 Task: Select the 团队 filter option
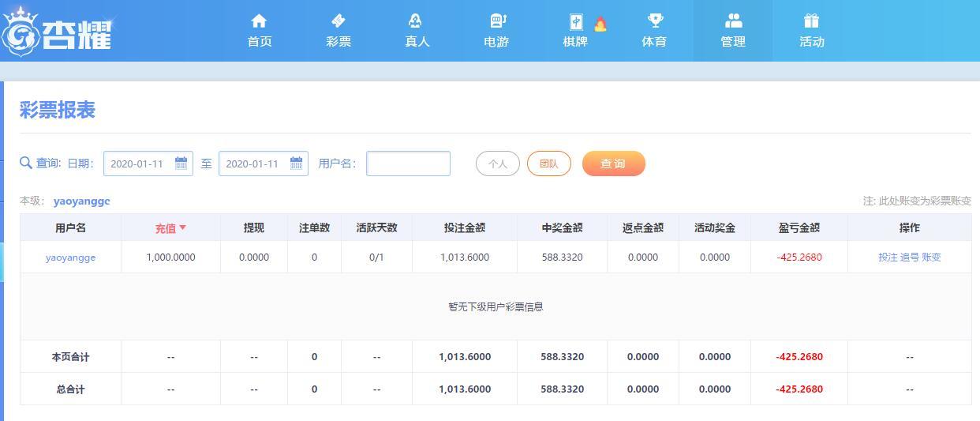coord(549,164)
